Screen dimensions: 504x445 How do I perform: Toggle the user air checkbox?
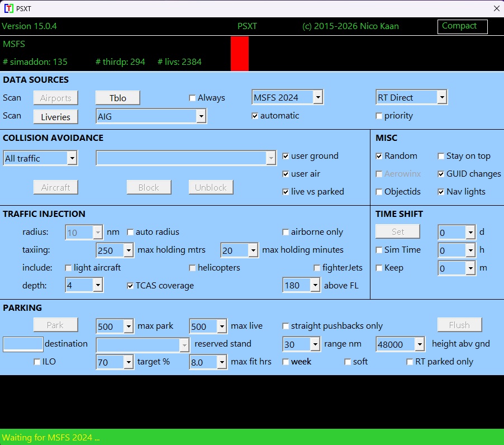click(286, 174)
